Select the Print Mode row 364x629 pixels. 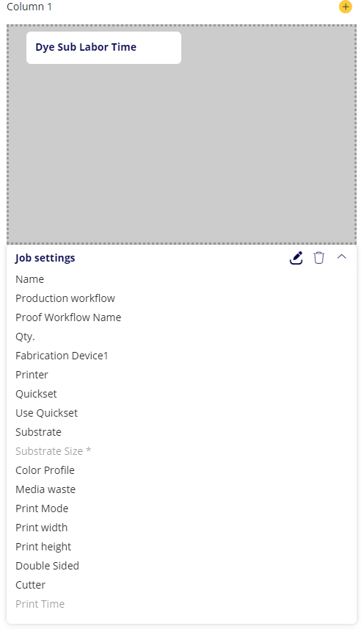pyautogui.click(x=42, y=508)
